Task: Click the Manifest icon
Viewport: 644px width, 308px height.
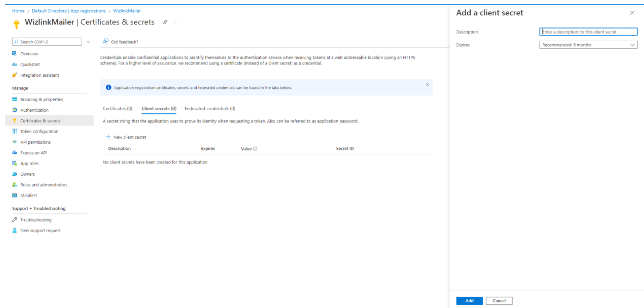Action: [14, 195]
